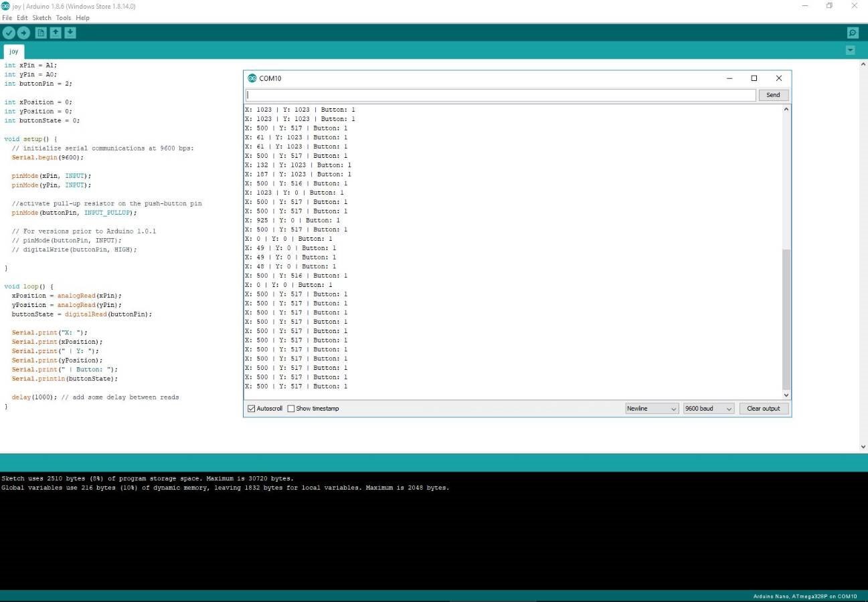Click the 'void setup() {' line

31,139
